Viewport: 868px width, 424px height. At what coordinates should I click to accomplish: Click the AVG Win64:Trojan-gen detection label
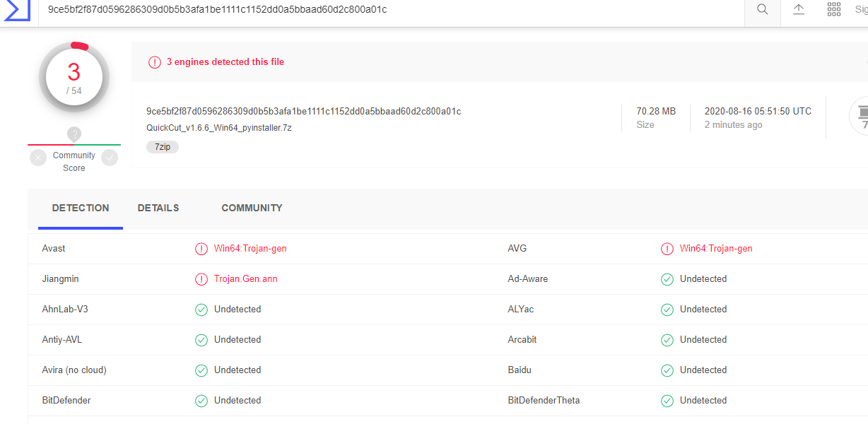pyautogui.click(x=716, y=249)
